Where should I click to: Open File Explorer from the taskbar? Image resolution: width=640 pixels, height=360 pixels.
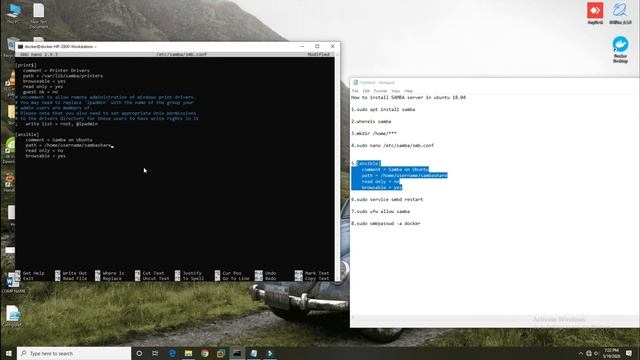pos(188,353)
